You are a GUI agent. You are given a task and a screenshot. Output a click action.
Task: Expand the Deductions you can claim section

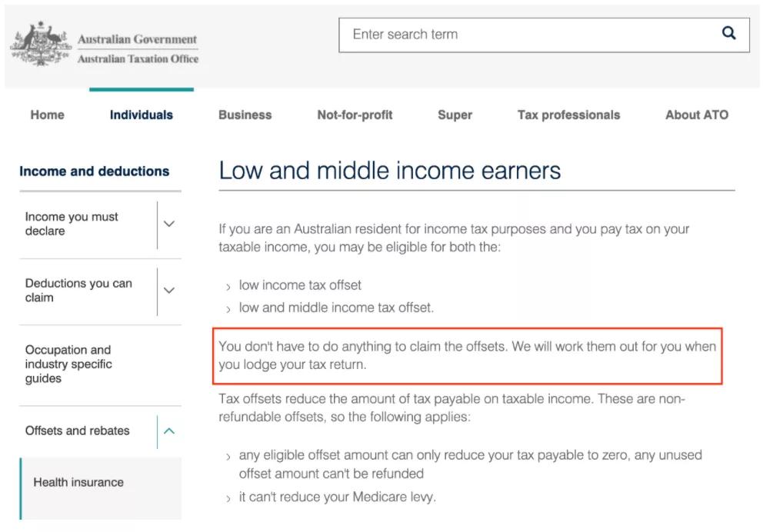[x=169, y=291]
